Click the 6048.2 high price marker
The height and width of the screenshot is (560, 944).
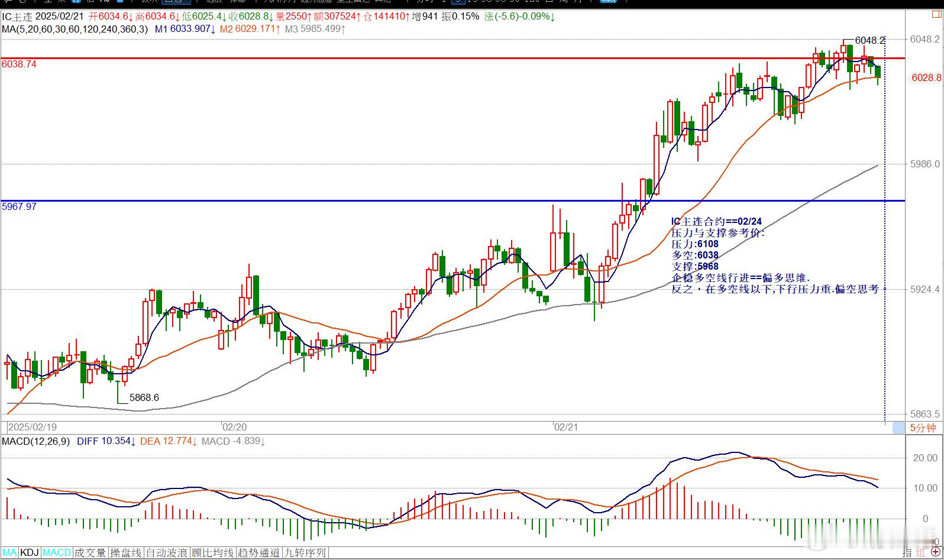[870, 40]
